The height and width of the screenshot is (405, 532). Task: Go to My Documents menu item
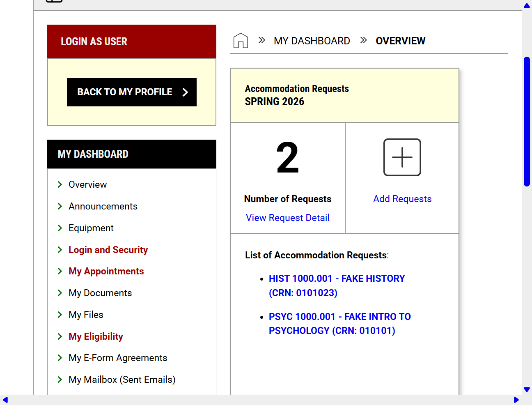100,293
